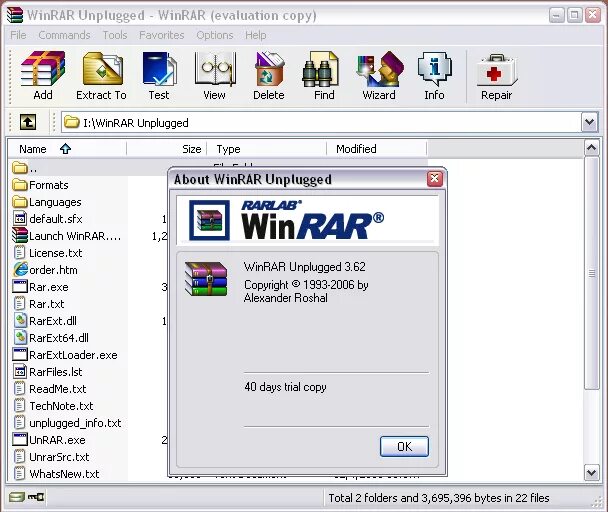608x512 pixels.
Task: Open the Commands menu
Action: coord(64,35)
